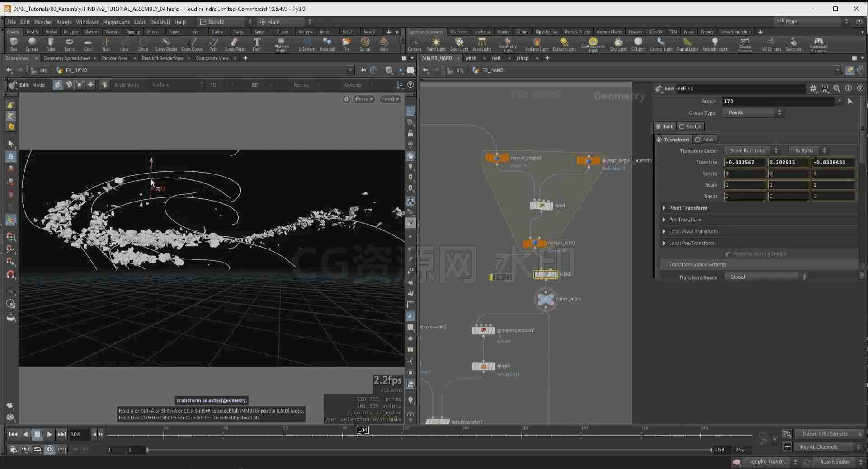Select the Gamepad Camera shelf tool
This screenshot has width=868, height=469.
pos(818,44)
